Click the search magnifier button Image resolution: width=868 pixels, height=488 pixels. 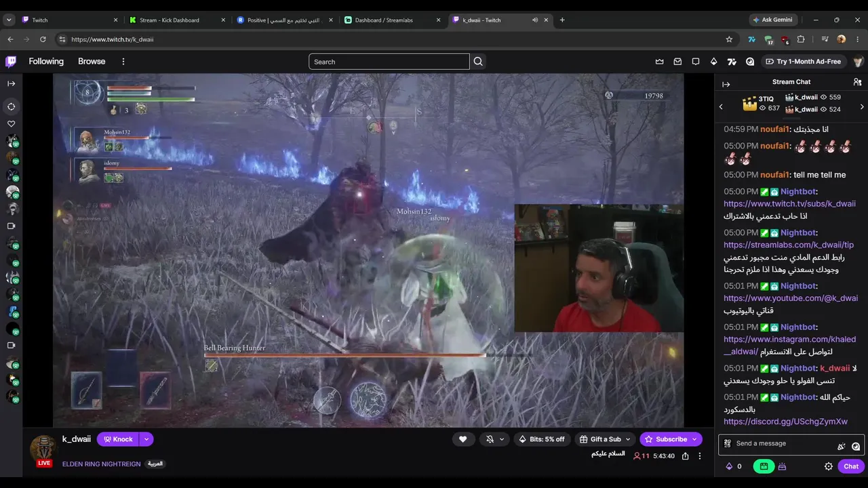click(x=478, y=62)
